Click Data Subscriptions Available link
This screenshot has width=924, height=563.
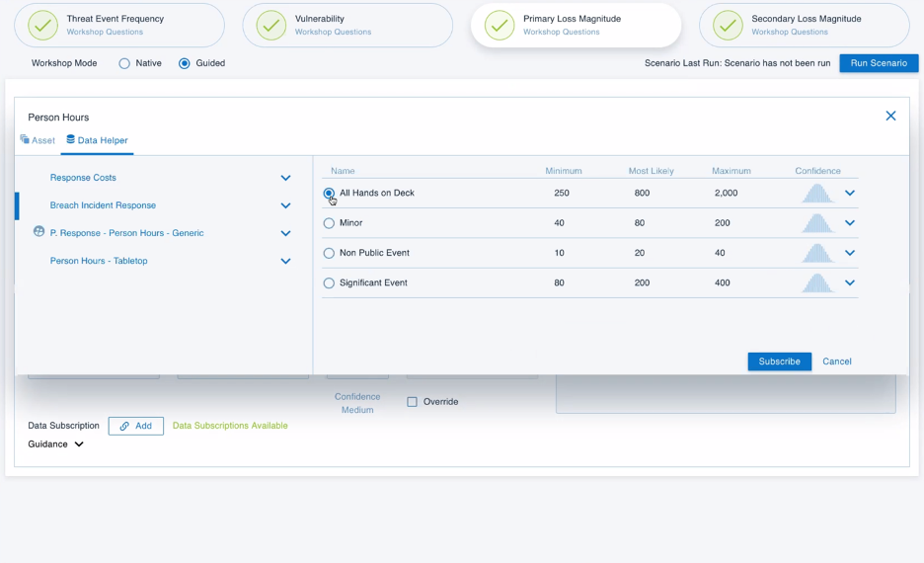230,426
